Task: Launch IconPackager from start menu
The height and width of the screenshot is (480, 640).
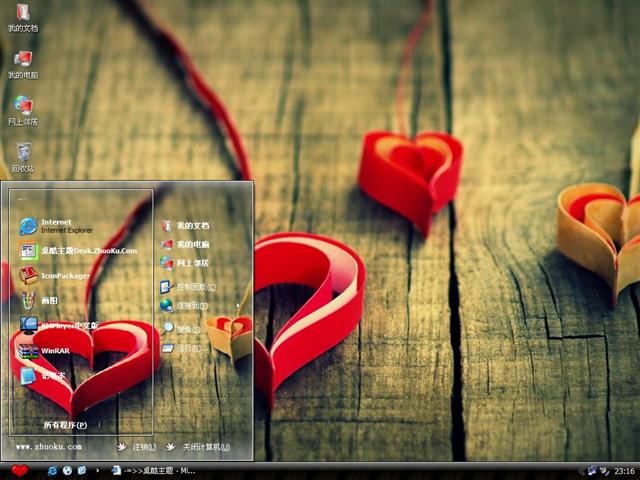Action: 55,276
